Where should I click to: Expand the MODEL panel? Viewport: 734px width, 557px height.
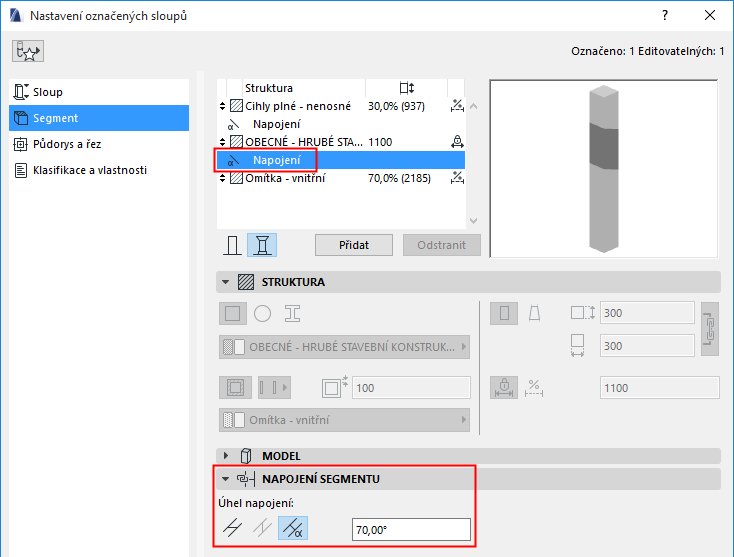tap(226, 455)
